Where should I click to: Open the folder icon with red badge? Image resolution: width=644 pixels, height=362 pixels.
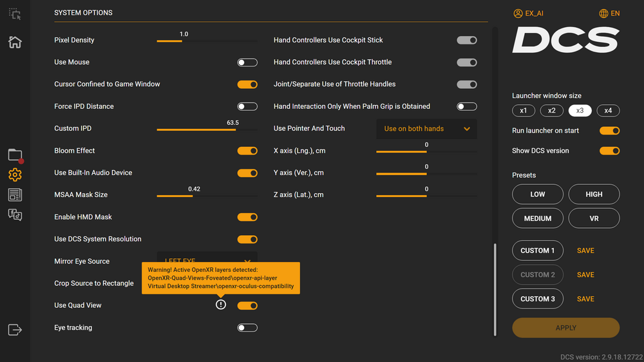click(x=15, y=155)
